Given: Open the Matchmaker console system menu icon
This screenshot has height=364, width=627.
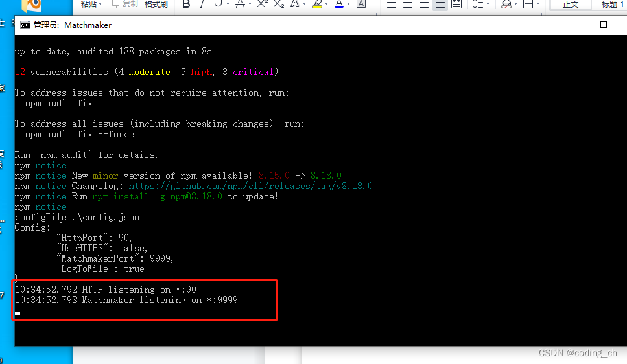Looking at the screenshot, I should 25,25.
